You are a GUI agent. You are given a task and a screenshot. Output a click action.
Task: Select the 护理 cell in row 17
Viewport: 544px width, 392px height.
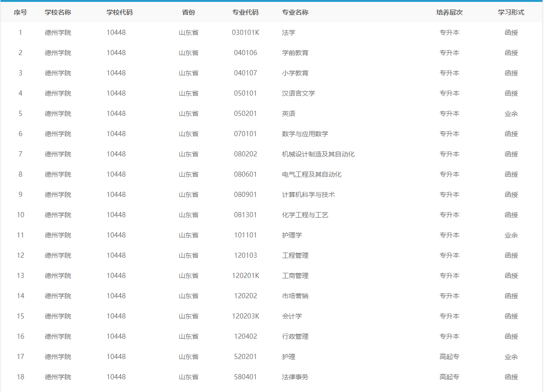point(288,357)
